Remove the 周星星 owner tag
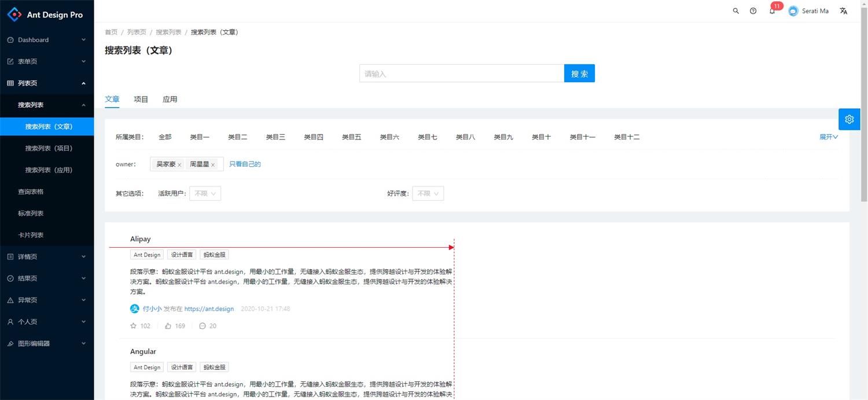This screenshot has height=400, width=868. (213, 165)
